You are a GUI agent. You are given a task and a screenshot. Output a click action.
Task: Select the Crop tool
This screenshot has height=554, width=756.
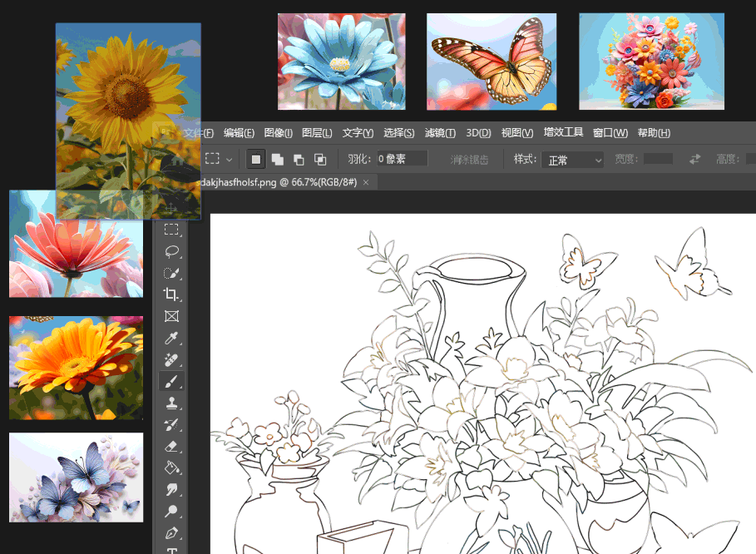172,294
